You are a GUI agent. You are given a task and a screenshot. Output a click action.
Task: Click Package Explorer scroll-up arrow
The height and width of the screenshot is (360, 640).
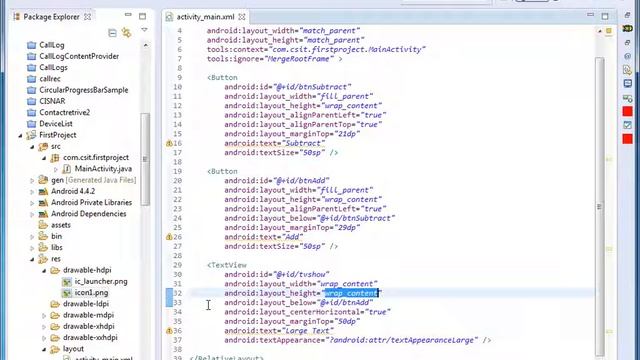click(145, 45)
